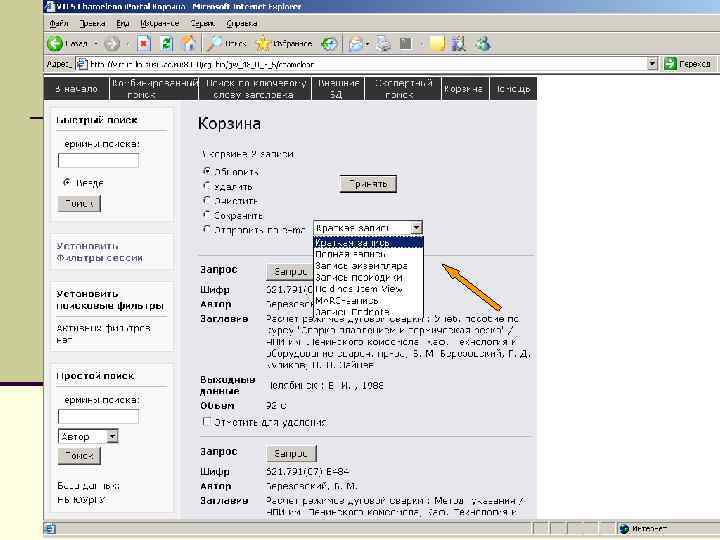
Task: Select the 'Удалить' radio button
Action: click(207, 186)
